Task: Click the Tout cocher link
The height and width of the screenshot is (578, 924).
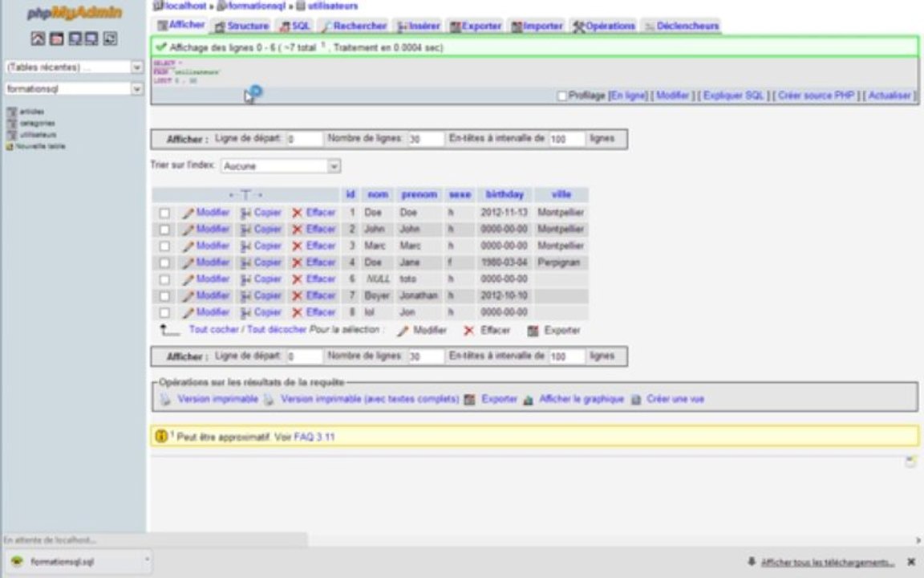Action: [214, 330]
